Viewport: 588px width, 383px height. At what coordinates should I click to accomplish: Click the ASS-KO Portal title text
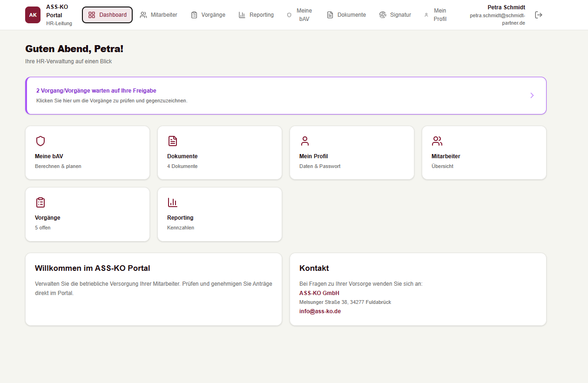pos(57,11)
